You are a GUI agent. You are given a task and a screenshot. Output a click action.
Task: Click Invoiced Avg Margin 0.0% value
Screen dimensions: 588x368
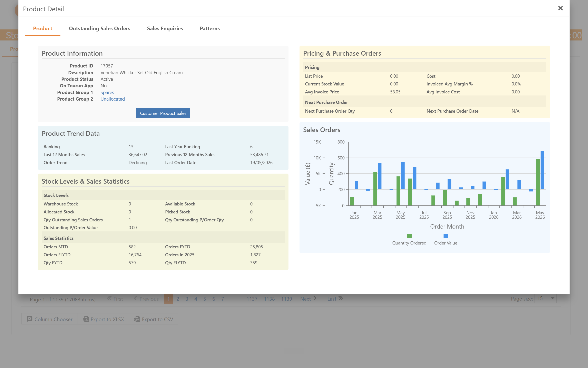[x=516, y=84]
